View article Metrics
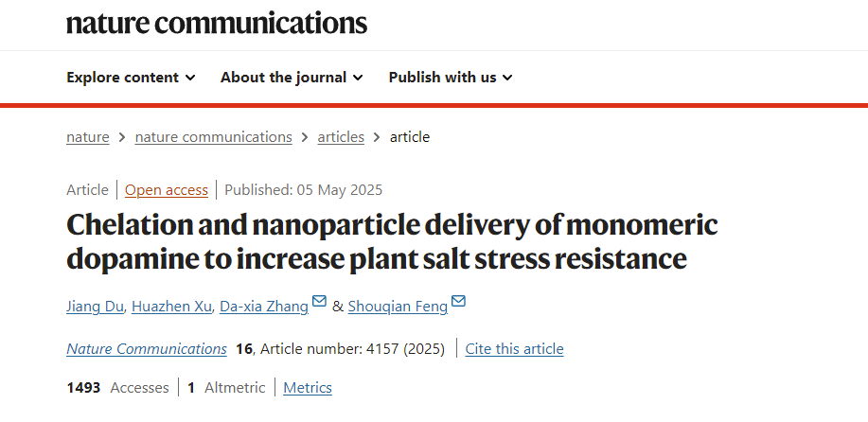 (x=308, y=388)
